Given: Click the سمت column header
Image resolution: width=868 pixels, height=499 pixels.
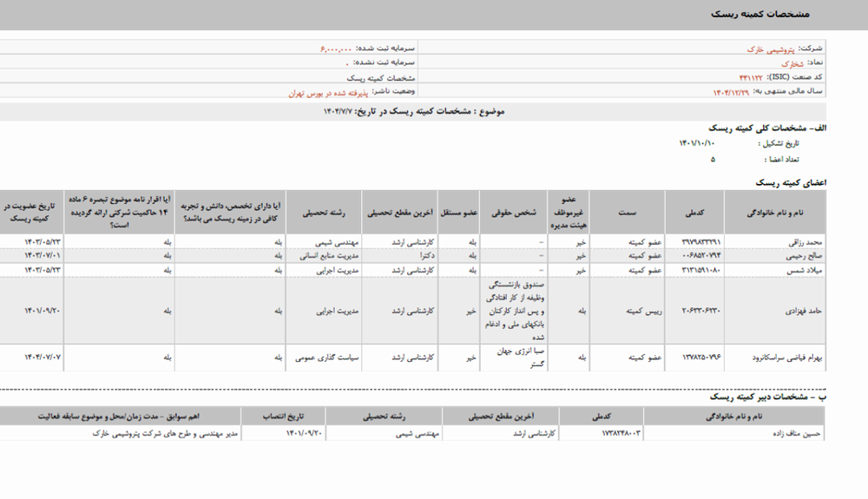Looking at the screenshot, I should [x=629, y=212].
